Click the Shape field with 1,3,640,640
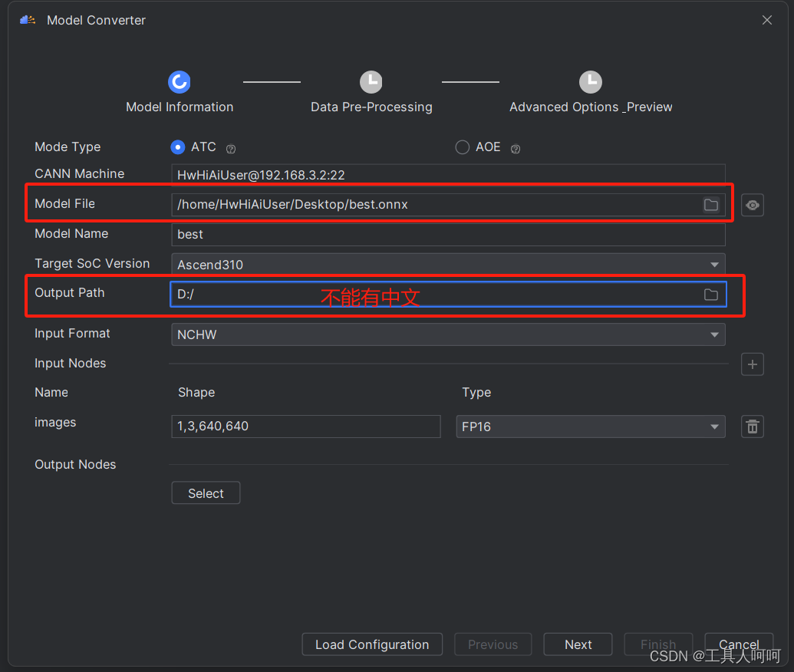Image resolution: width=794 pixels, height=672 pixels. 306,427
